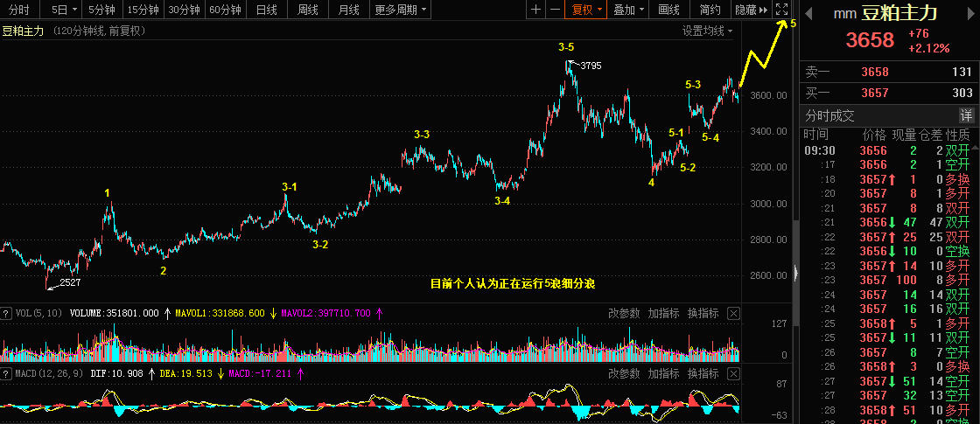
Task: Click the +2.12% change value
Action: [928, 48]
